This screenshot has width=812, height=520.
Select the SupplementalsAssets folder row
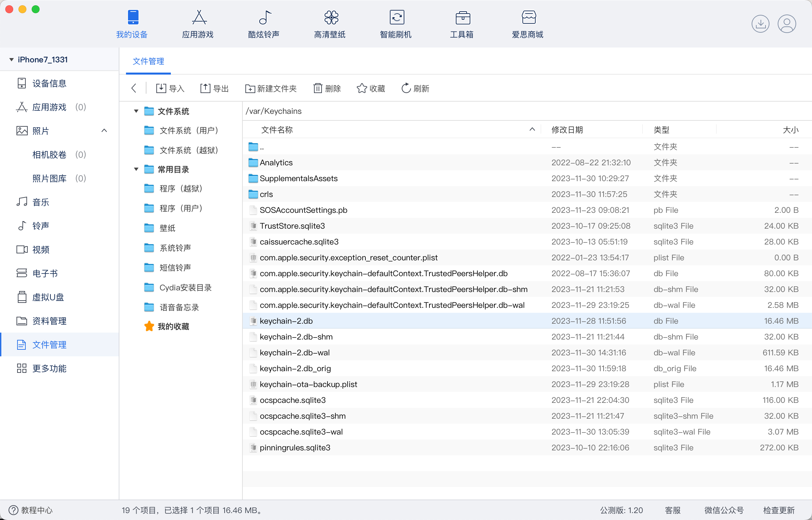tap(527, 178)
